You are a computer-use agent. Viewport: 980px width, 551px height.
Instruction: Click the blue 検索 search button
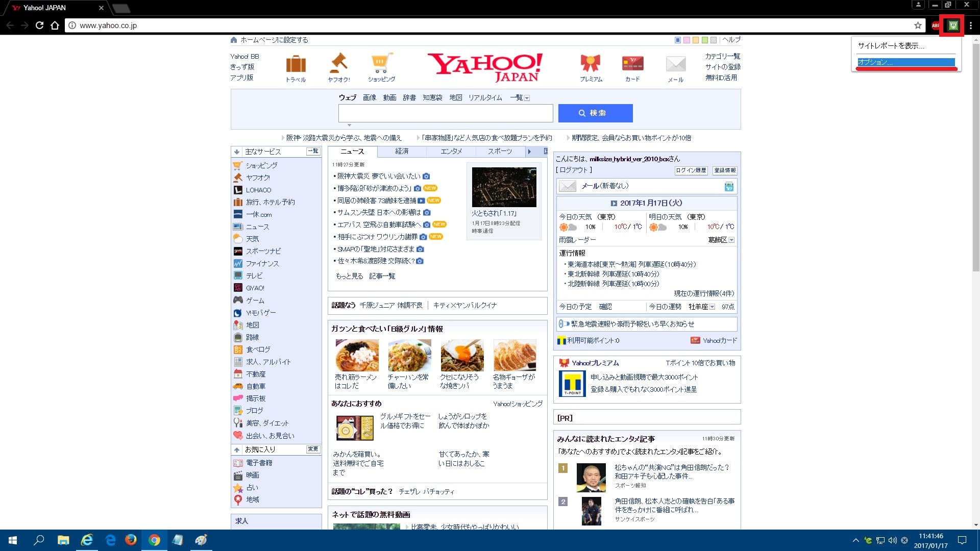(x=595, y=113)
